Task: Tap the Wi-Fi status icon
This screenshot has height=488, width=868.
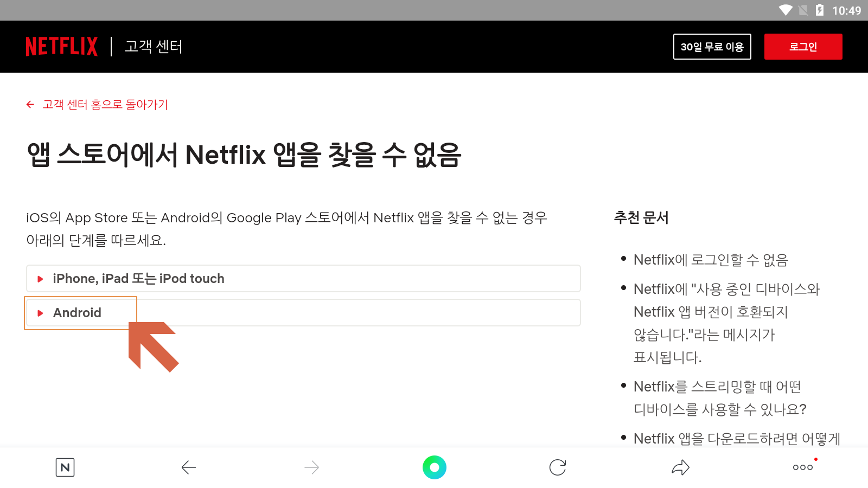Action: [x=786, y=10]
